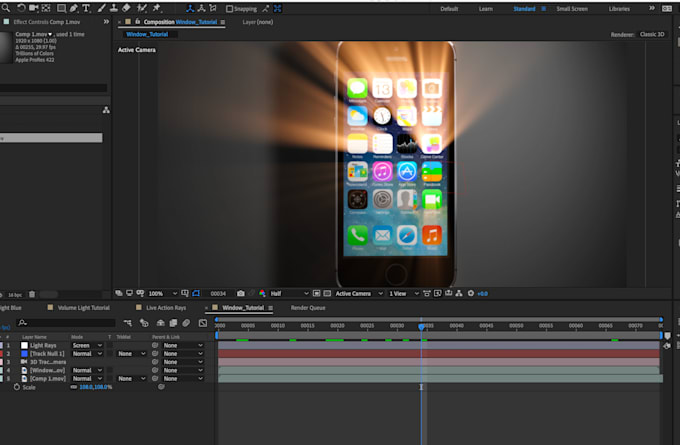Select the Puppet Pin tool
680x445 pixels.
[x=157, y=8]
